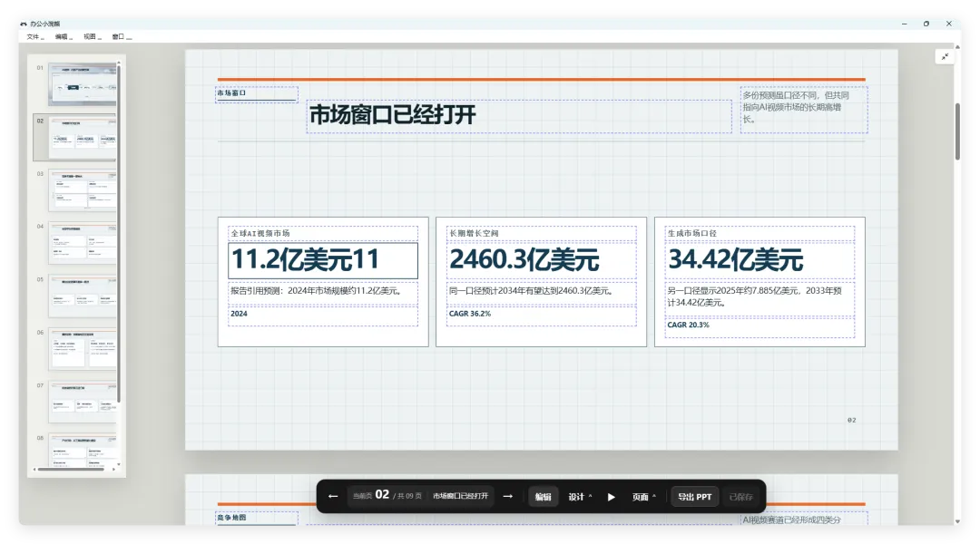Click the 竞争地图 label on next slide

231,518
